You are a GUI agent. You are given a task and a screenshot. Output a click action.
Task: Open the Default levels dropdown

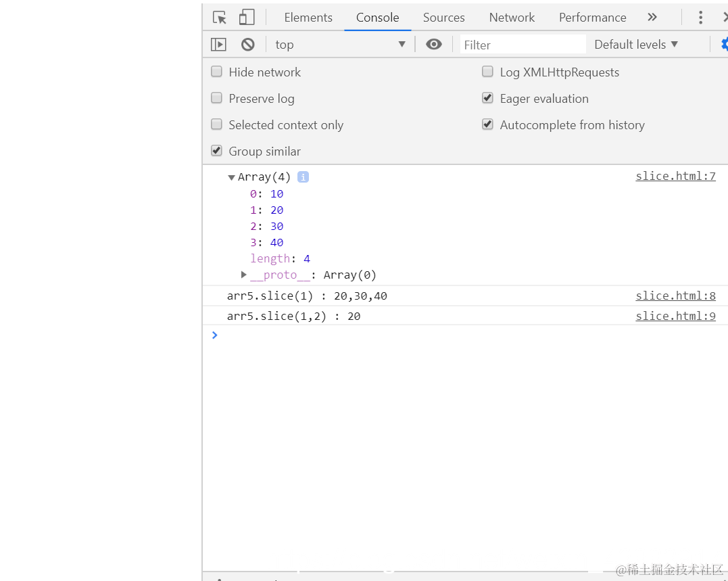[x=636, y=45]
